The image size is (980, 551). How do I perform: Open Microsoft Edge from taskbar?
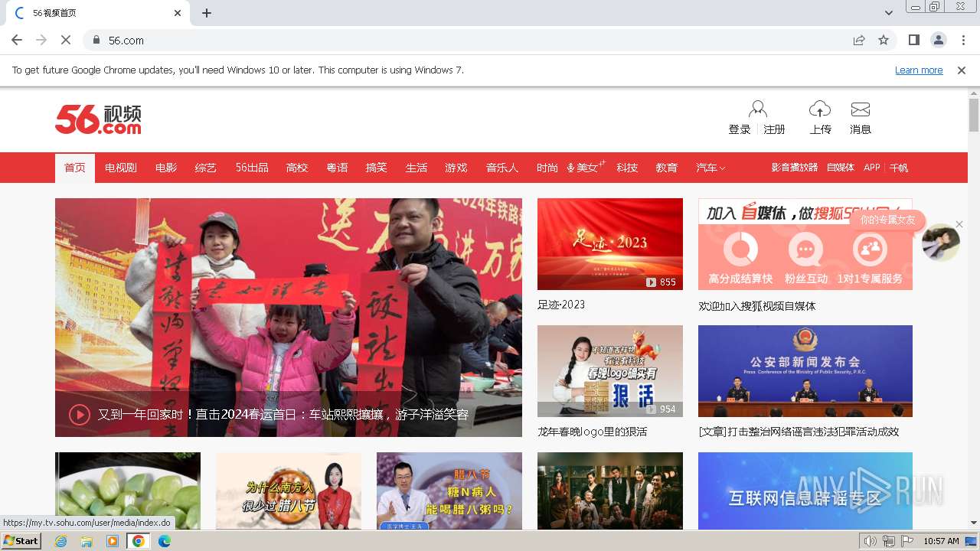pos(164,541)
